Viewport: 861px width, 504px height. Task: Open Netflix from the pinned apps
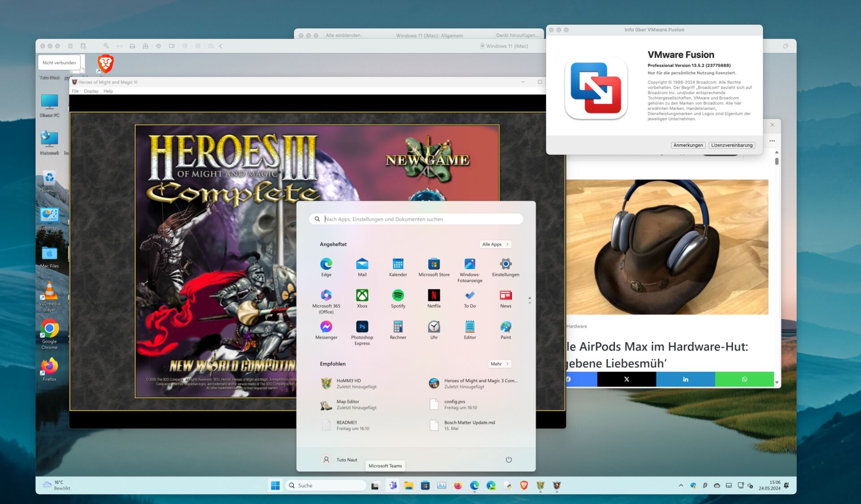click(x=434, y=296)
